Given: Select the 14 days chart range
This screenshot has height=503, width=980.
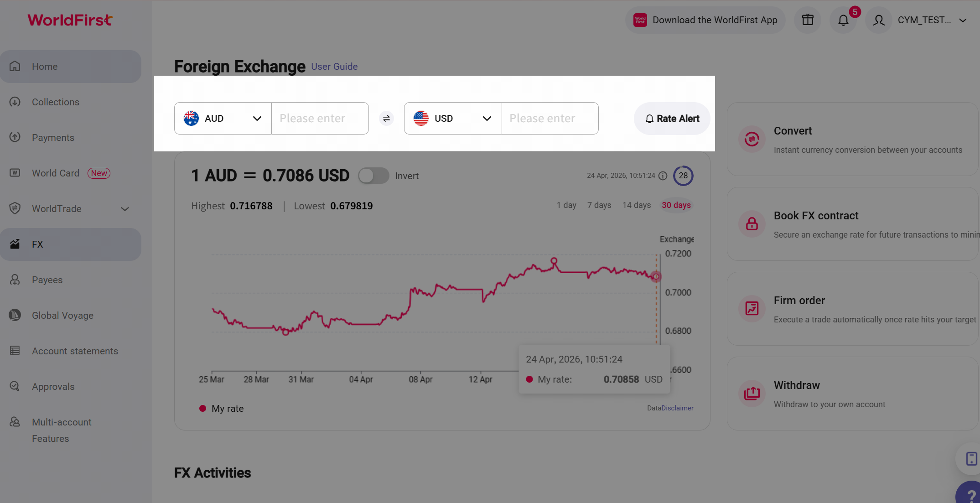Looking at the screenshot, I should (637, 205).
